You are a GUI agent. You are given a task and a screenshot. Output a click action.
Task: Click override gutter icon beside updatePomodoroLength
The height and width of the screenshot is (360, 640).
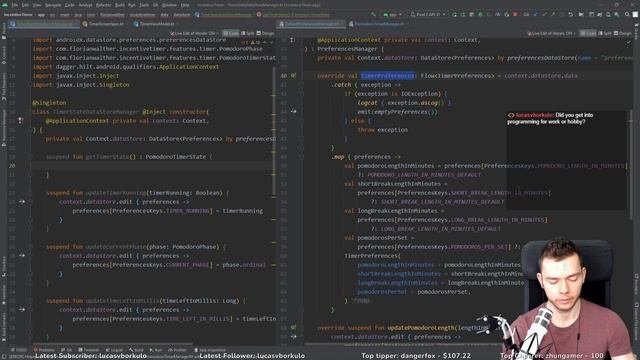click(x=293, y=327)
